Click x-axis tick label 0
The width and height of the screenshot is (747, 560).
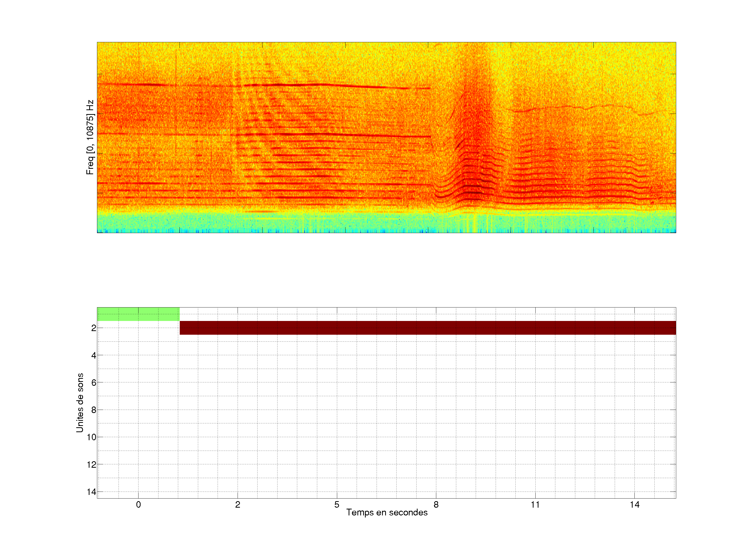[139, 505]
